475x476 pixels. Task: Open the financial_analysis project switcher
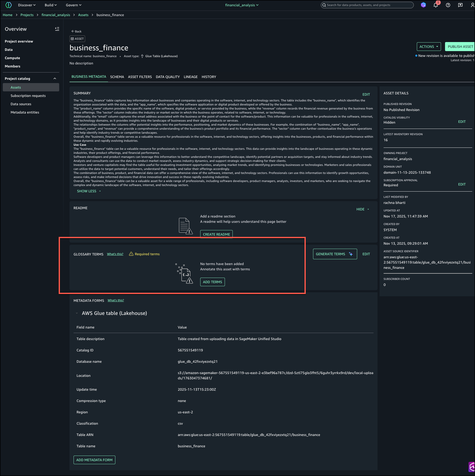[242, 5]
